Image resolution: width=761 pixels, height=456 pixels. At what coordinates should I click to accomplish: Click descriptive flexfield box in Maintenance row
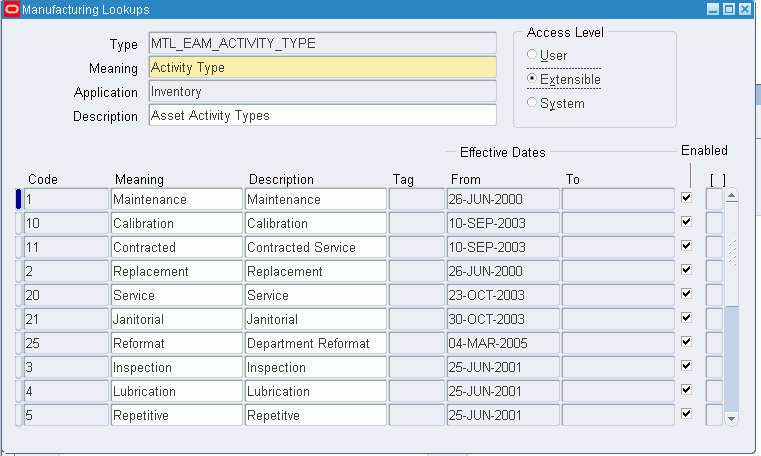click(714, 199)
